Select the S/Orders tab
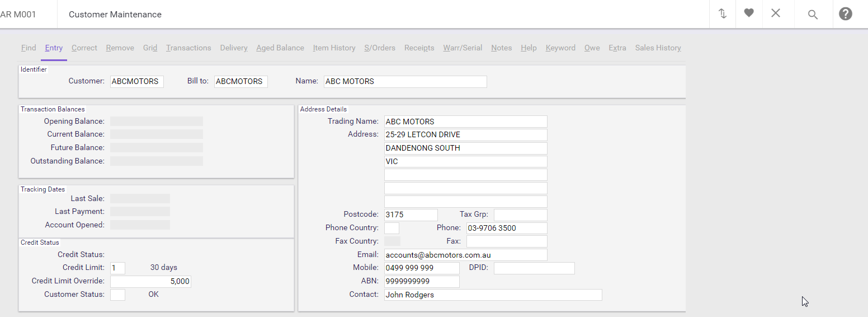868x317 pixels. click(x=380, y=48)
